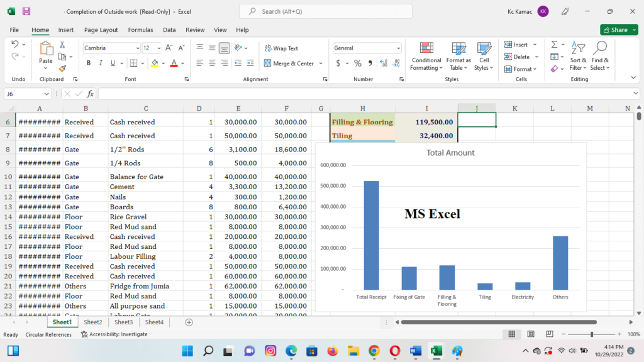The height and width of the screenshot is (362, 644).
Task: Click the Wrap Text button
Action: 281,48
